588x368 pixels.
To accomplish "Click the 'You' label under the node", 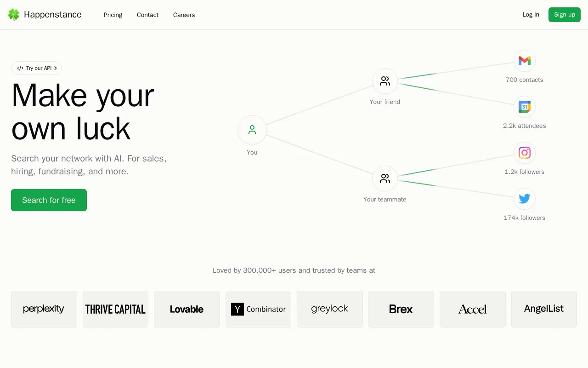I will point(252,153).
